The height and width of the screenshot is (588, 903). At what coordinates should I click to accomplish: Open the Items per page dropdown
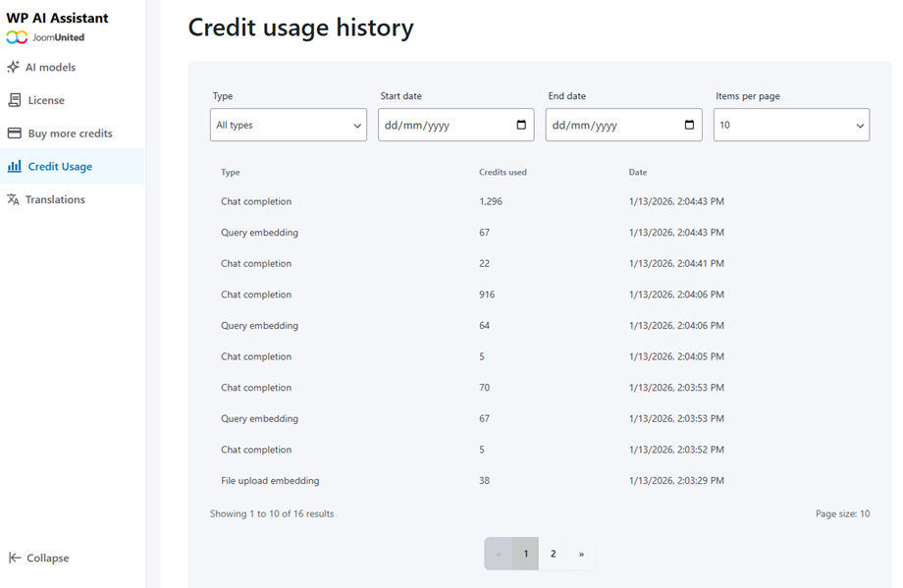791,125
